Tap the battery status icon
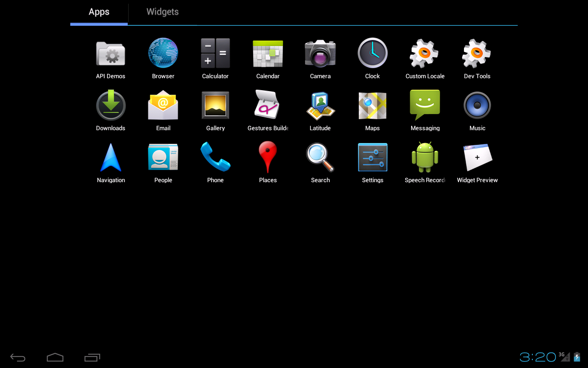Image resolution: width=588 pixels, height=368 pixels. (x=577, y=357)
